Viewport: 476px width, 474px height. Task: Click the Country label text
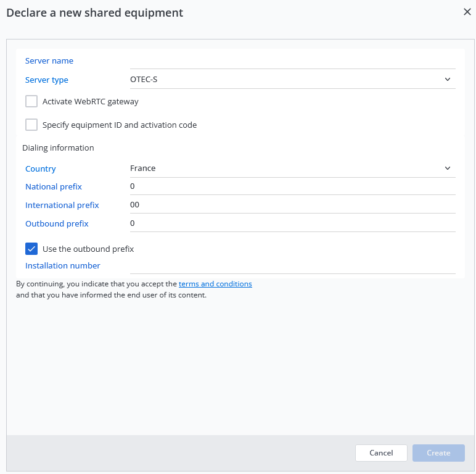coord(41,168)
